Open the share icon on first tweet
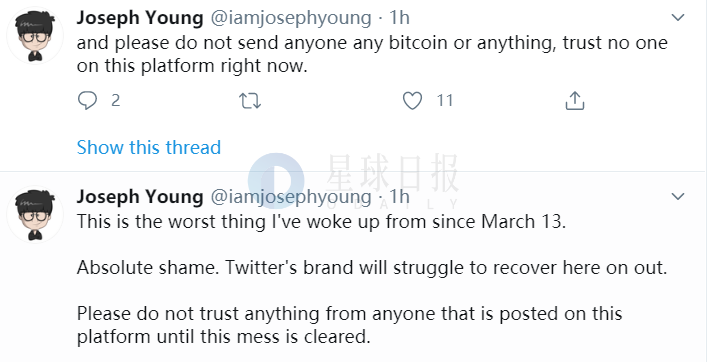This screenshot has width=707, height=362. 575,101
